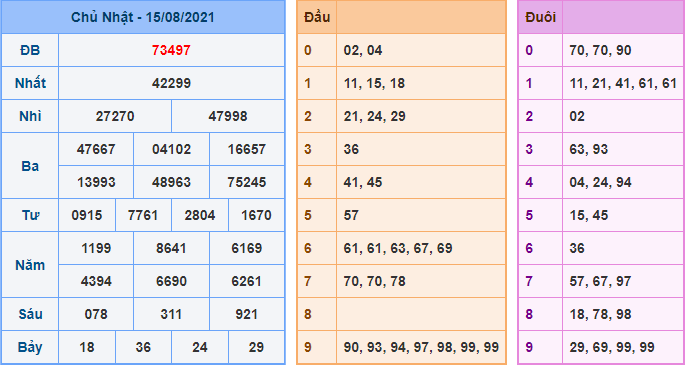Click the Bảy row label
The image size is (686, 365).
[30, 347]
